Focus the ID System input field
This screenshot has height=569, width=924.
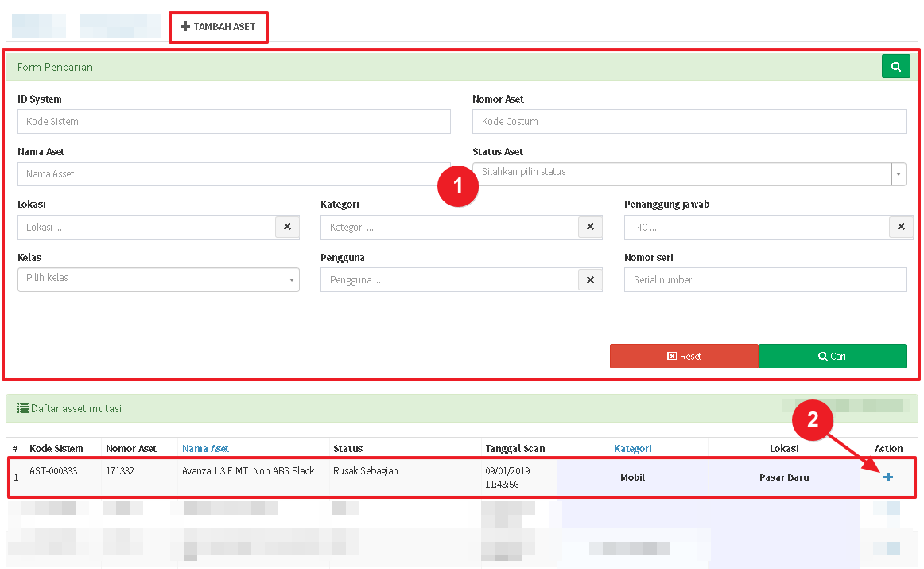click(234, 122)
